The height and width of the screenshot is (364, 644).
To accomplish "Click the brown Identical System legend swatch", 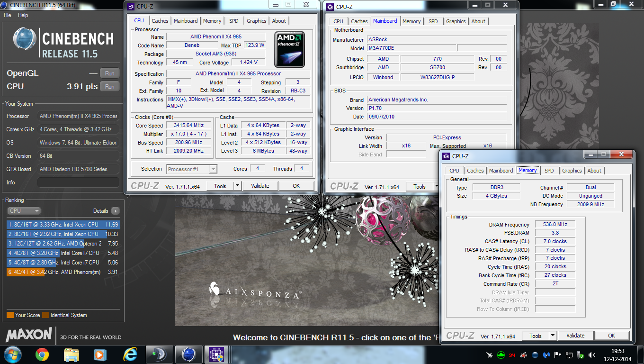I will pyautogui.click(x=45, y=315).
